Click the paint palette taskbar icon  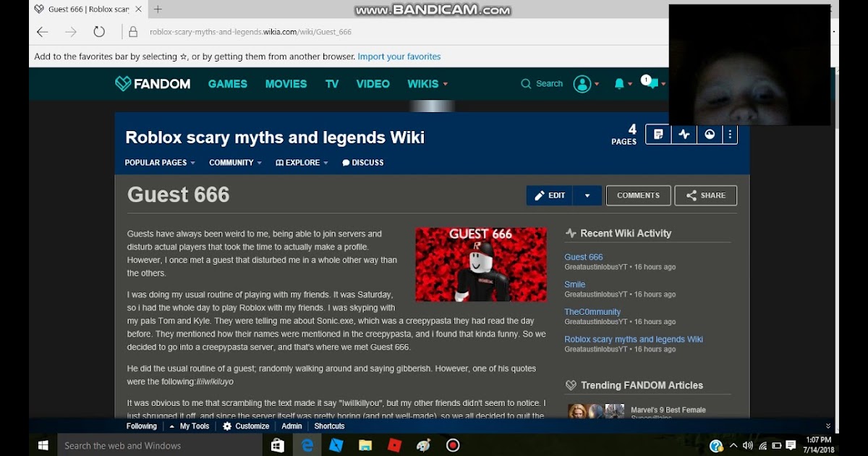click(x=424, y=446)
